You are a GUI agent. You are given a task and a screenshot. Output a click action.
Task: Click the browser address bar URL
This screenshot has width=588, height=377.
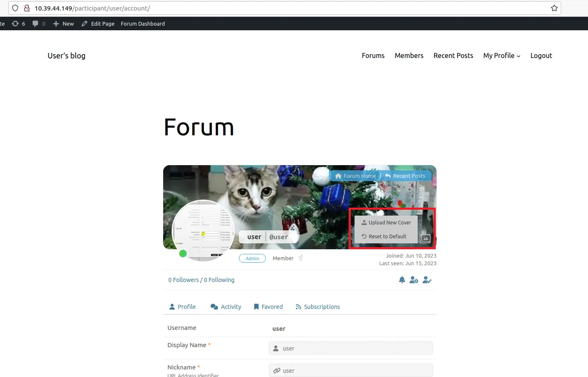92,8
